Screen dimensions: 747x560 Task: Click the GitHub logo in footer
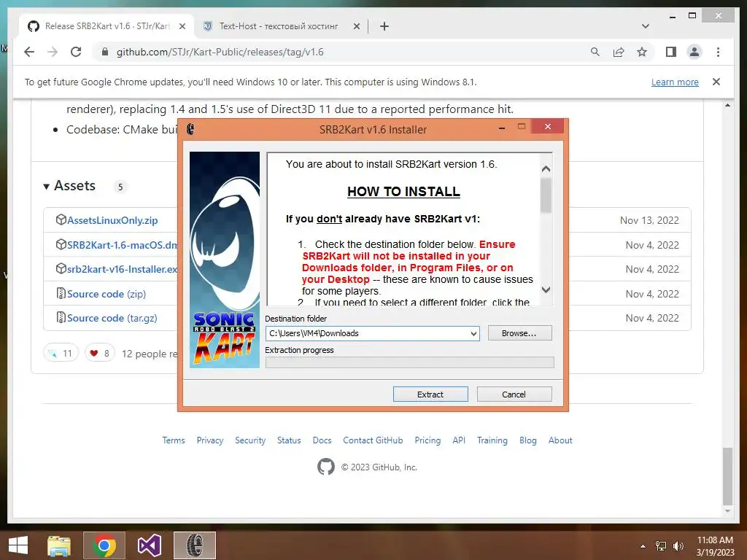click(326, 467)
